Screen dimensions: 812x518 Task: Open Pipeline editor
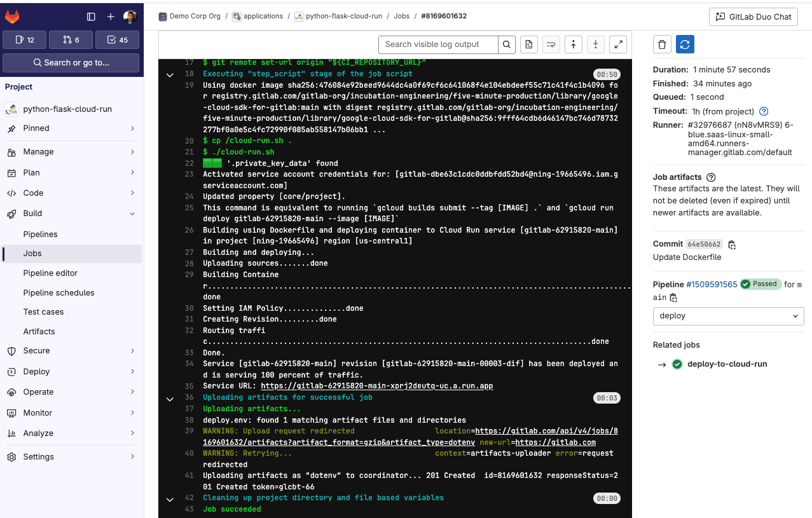[71, 273]
